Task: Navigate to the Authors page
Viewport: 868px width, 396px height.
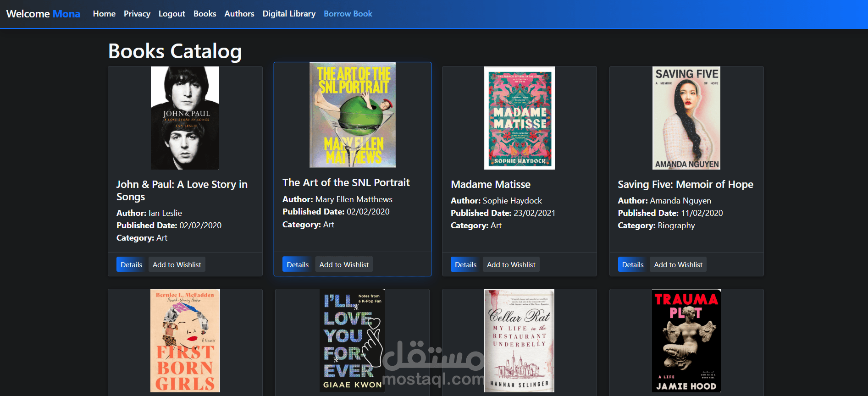Action: tap(239, 14)
